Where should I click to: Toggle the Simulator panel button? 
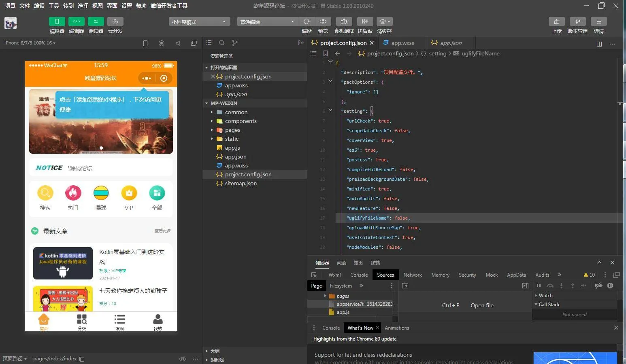[57, 21]
